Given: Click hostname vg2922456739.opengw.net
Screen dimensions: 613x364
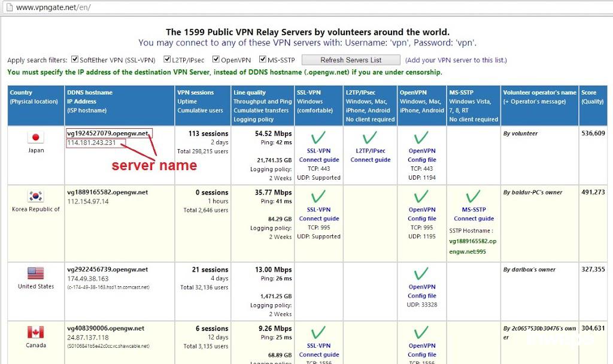Looking at the screenshot, I should [108, 269].
